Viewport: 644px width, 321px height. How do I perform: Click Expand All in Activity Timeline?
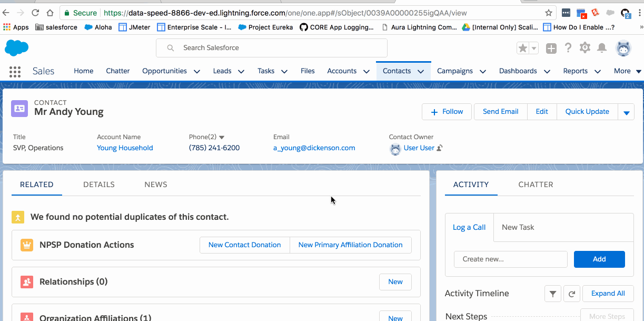pyautogui.click(x=608, y=294)
